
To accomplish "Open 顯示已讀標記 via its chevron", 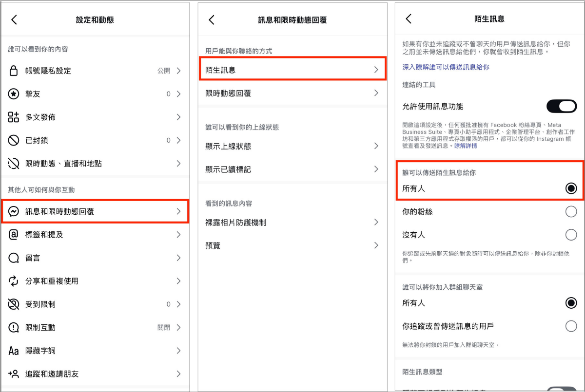I will (x=376, y=169).
